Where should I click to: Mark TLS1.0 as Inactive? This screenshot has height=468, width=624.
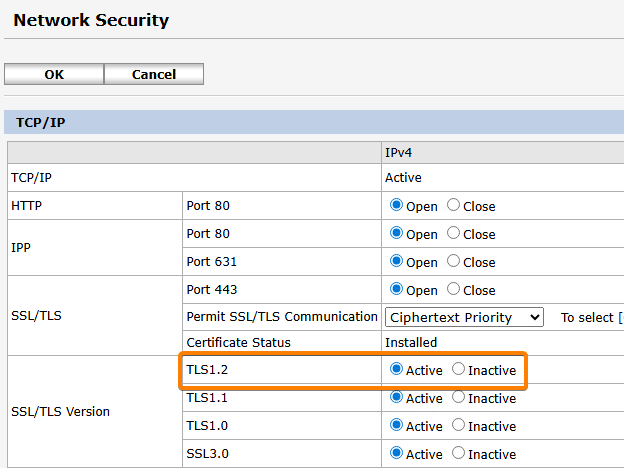pos(459,425)
